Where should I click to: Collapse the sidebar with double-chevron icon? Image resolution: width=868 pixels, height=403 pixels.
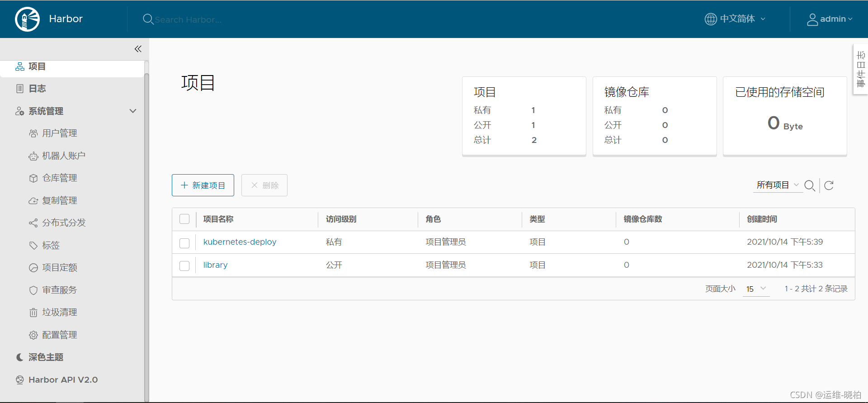click(x=138, y=49)
